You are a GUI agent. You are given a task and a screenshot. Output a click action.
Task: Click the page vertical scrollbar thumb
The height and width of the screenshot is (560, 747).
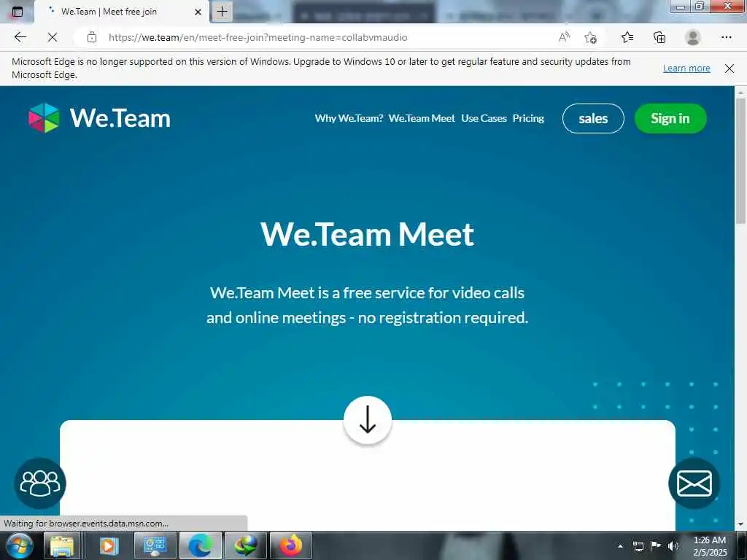(x=741, y=160)
